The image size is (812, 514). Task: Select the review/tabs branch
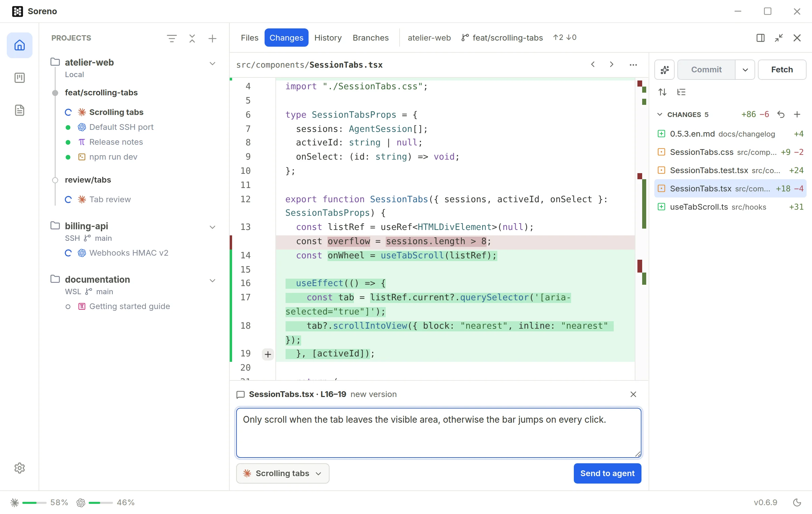[88, 180]
